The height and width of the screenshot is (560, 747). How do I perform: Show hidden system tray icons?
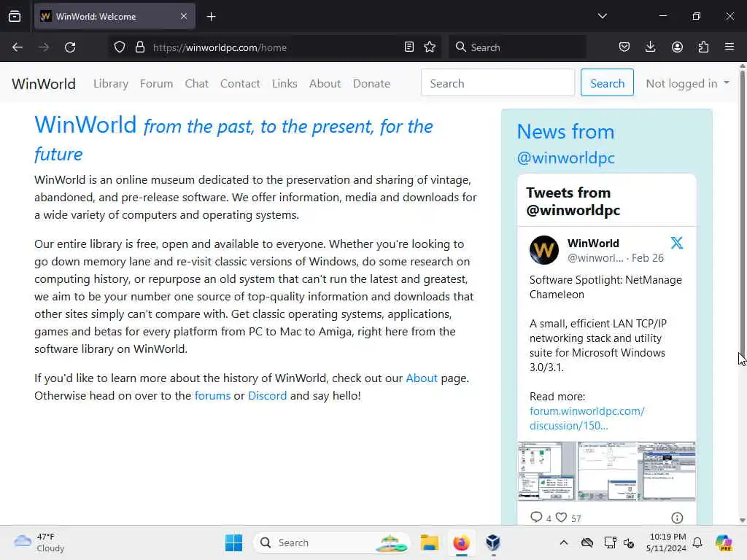tap(564, 542)
